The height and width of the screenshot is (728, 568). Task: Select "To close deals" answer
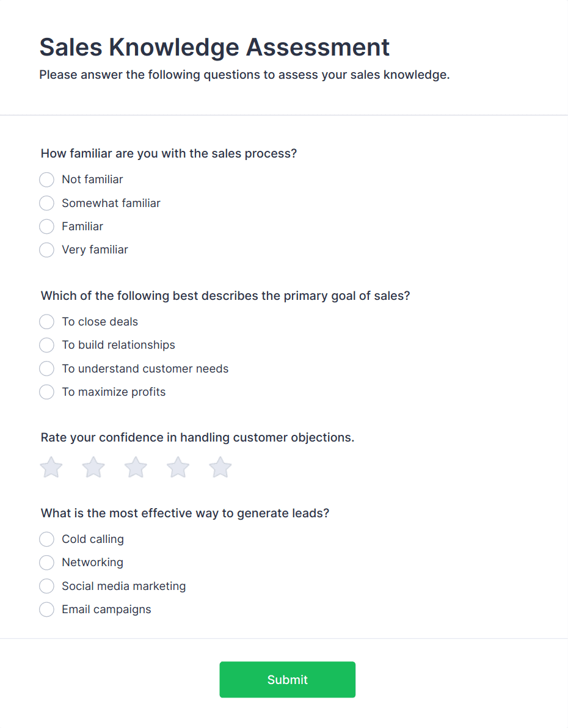[47, 322]
